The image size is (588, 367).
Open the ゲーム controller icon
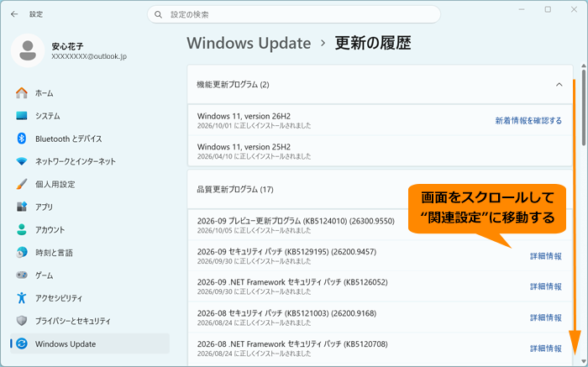click(22, 275)
